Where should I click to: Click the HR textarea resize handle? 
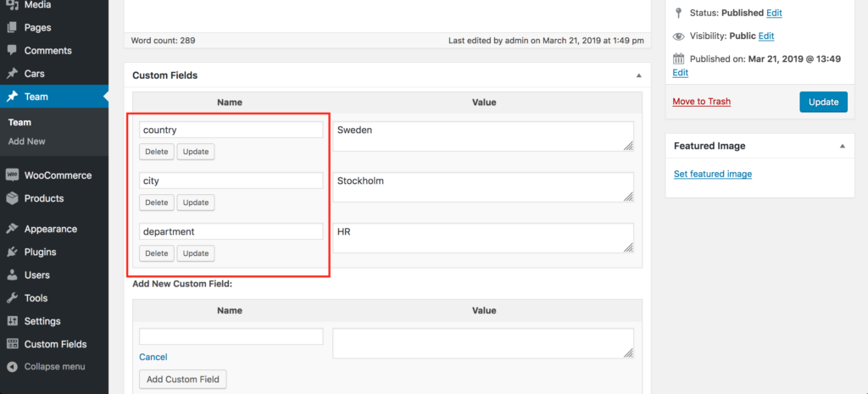pyautogui.click(x=628, y=247)
